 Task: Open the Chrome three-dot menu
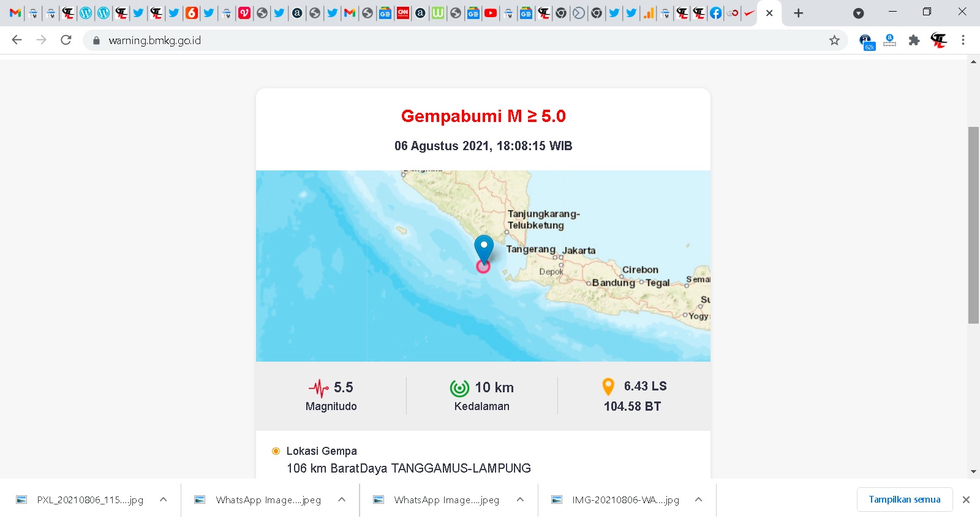click(963, 40)
